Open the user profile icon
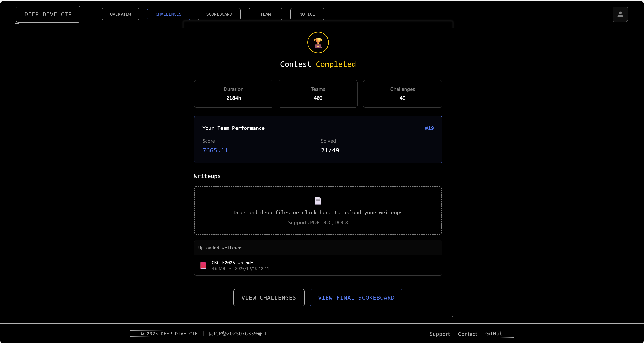Image resolution: width=644 pixels, height=343 pixels. pos(620,14)
